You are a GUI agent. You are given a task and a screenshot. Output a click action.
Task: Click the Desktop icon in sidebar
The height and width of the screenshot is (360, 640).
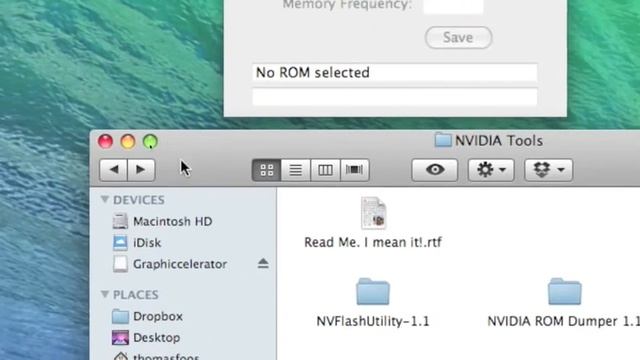click(120, 338)
